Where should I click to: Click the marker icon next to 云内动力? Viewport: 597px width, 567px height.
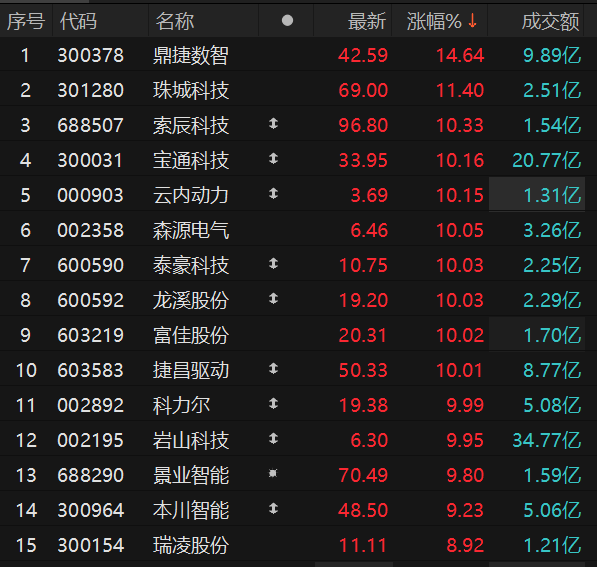click(x=273, y=193)
